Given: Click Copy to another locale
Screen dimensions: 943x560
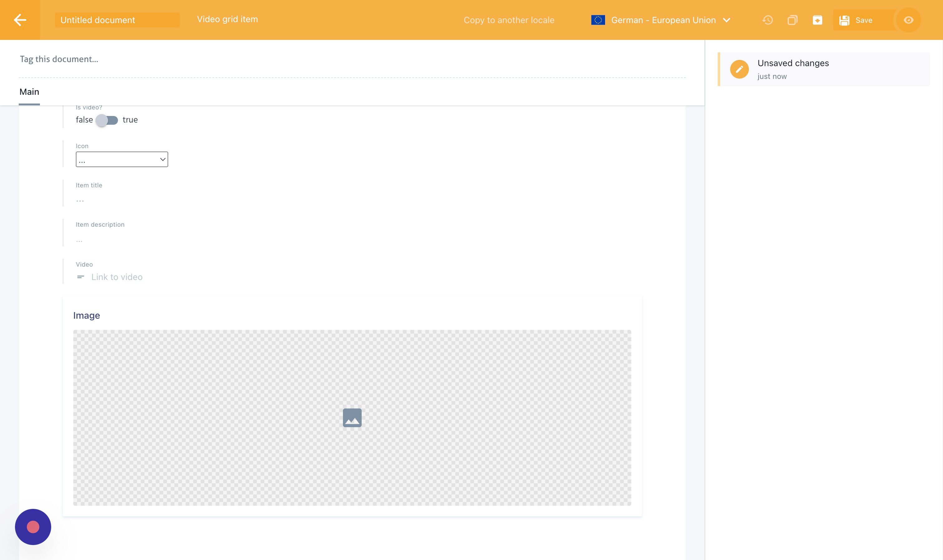Looking at the screenshot, I should pyautogui.click(x=509, y=20).
